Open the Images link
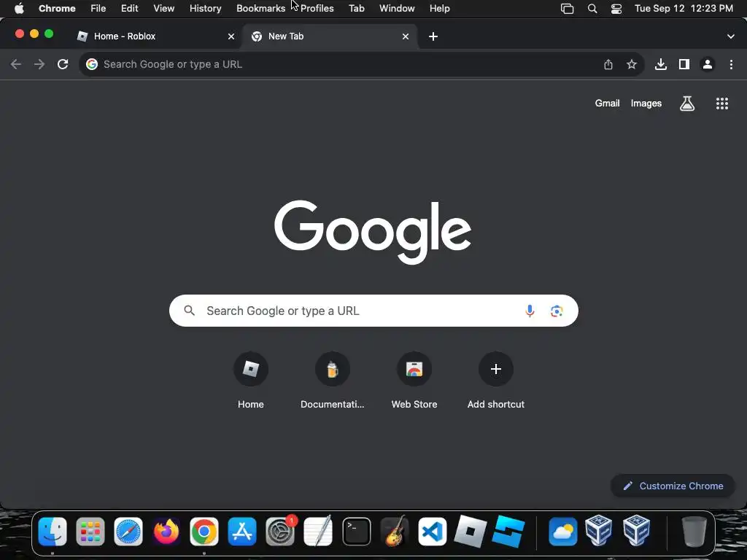The image size is (747, 560). [646, 104]
